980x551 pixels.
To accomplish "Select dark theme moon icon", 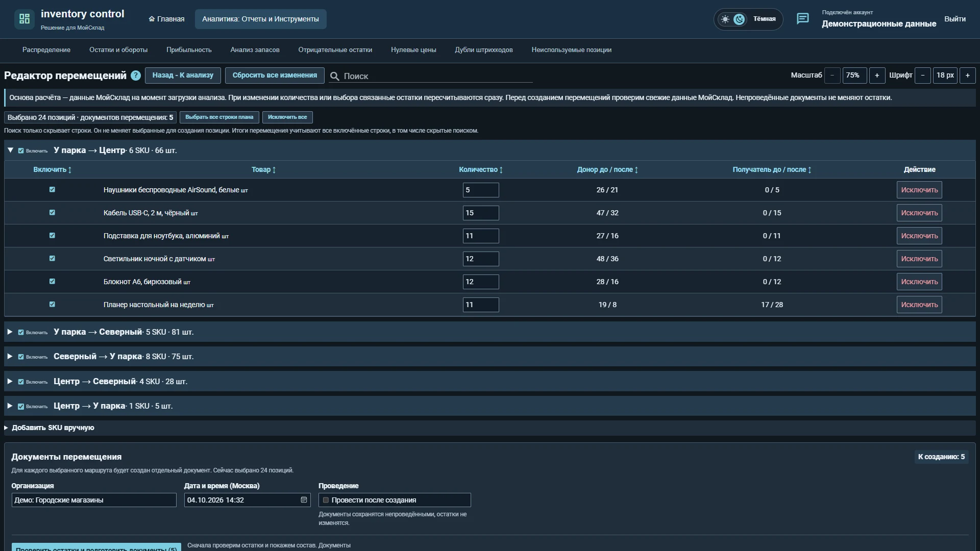I will [739, 19].
